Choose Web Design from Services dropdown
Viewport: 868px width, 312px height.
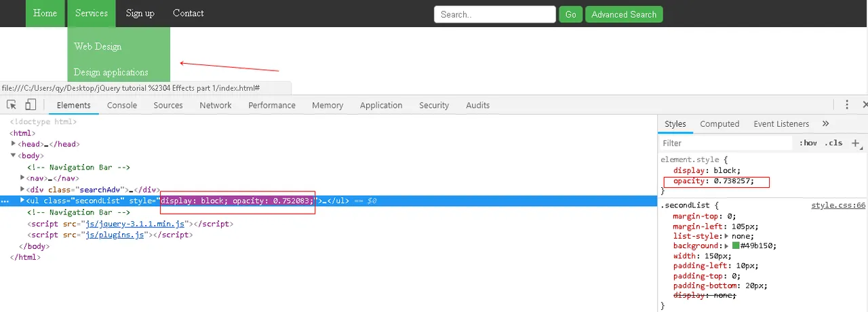click(x=98, y=46)
